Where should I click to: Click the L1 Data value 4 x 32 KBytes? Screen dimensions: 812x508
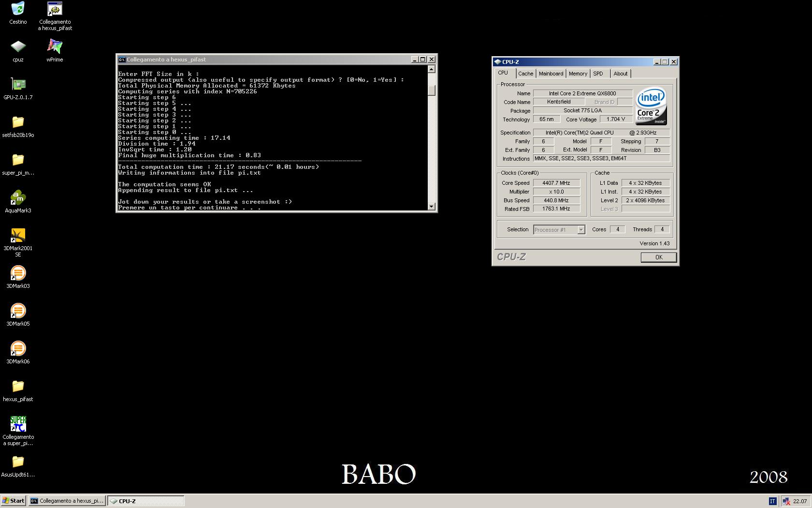(x=645, y=183)
